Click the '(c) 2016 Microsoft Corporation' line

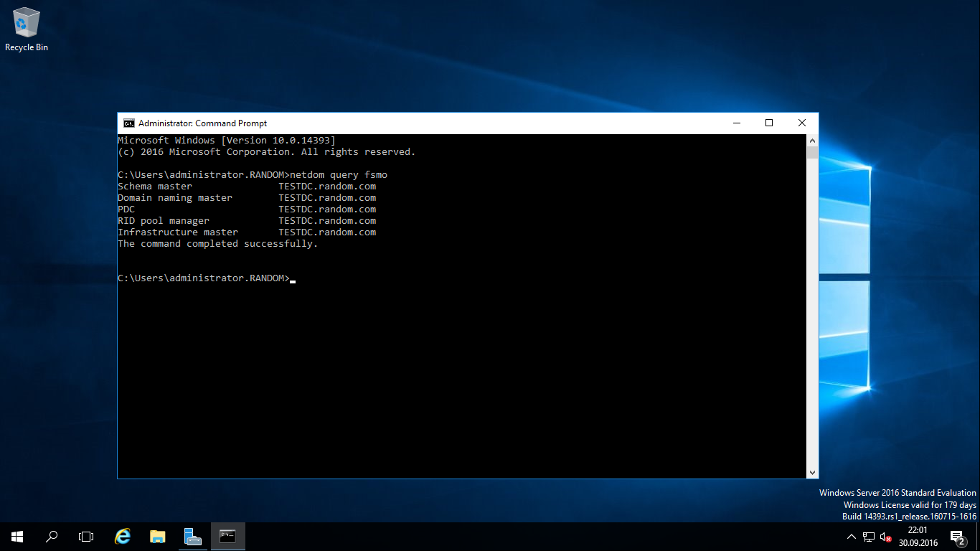267,152
